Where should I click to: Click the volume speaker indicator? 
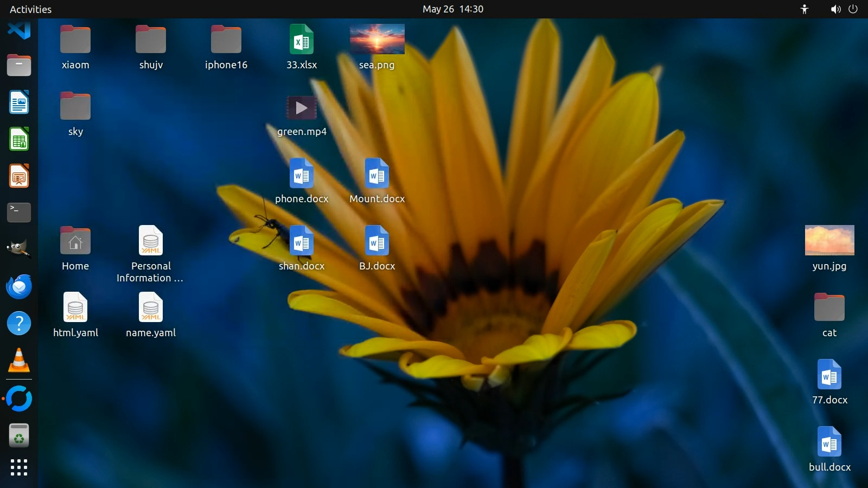click(835, 9)
